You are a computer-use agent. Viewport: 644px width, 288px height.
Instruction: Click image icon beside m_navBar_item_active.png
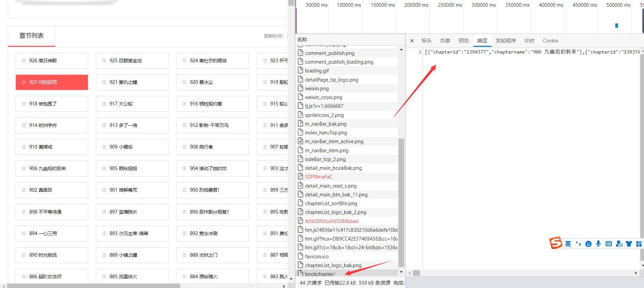pos(300,141)
